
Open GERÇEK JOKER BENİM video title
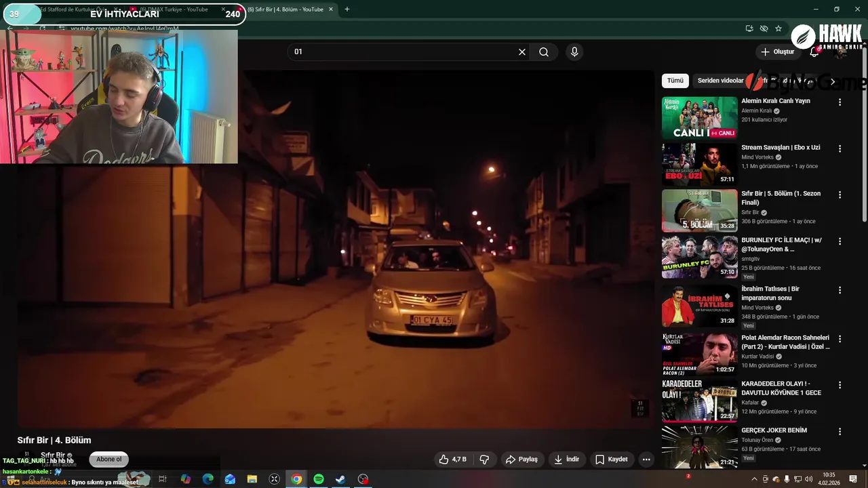point(774,430)
